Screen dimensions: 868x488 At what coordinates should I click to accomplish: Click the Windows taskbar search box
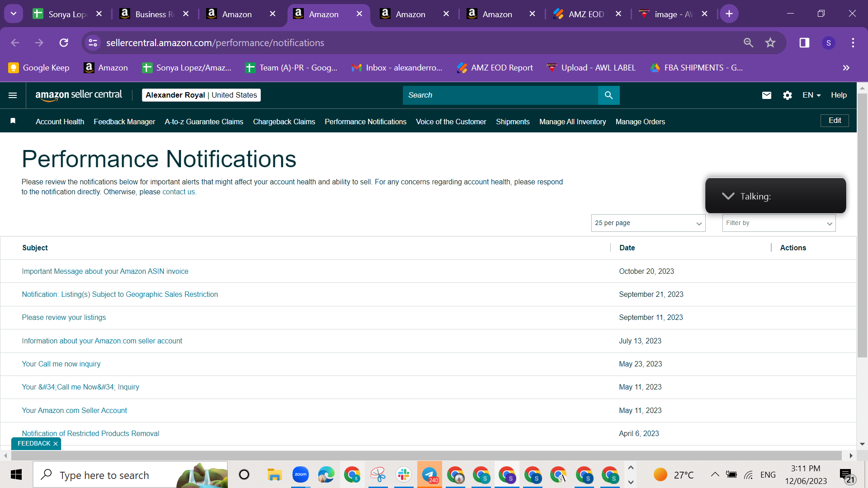click(x=131, y=475)
